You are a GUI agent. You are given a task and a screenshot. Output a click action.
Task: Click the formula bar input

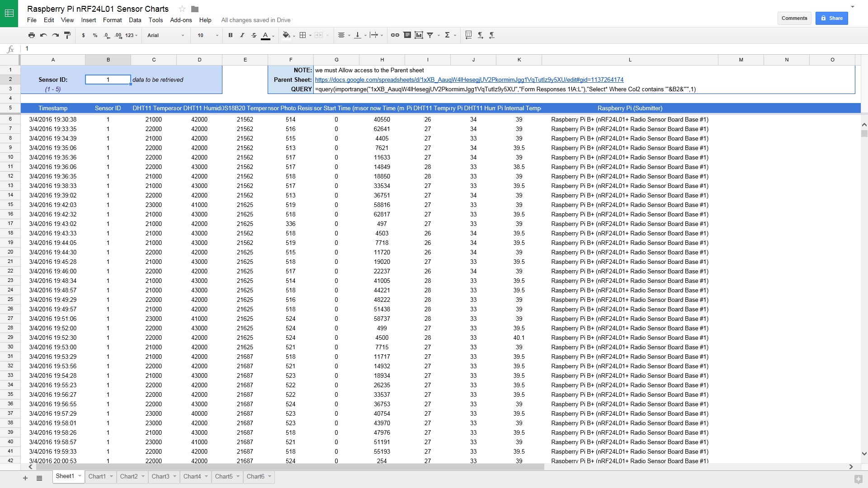(443, 48)
